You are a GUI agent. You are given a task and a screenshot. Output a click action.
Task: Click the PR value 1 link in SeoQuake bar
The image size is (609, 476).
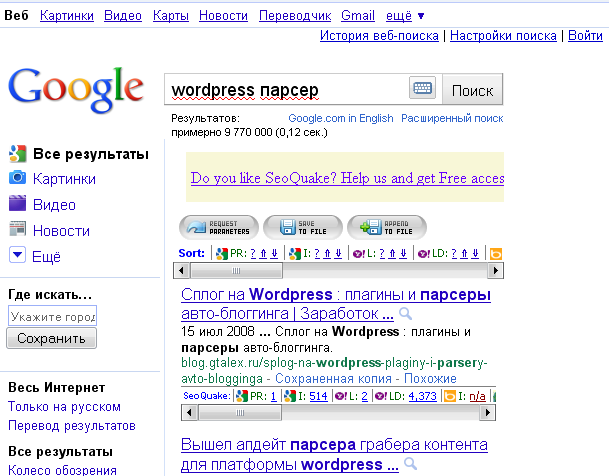(x=273, y=396)
